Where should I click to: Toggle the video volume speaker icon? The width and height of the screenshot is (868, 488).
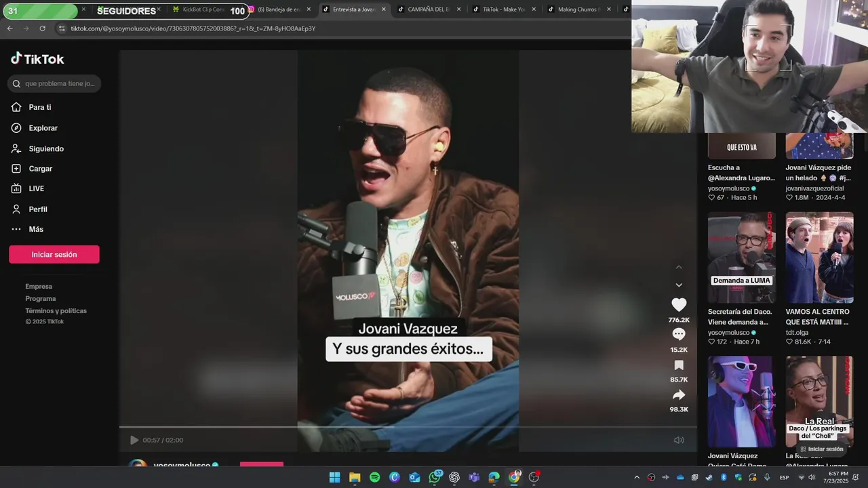coord(679,440)
